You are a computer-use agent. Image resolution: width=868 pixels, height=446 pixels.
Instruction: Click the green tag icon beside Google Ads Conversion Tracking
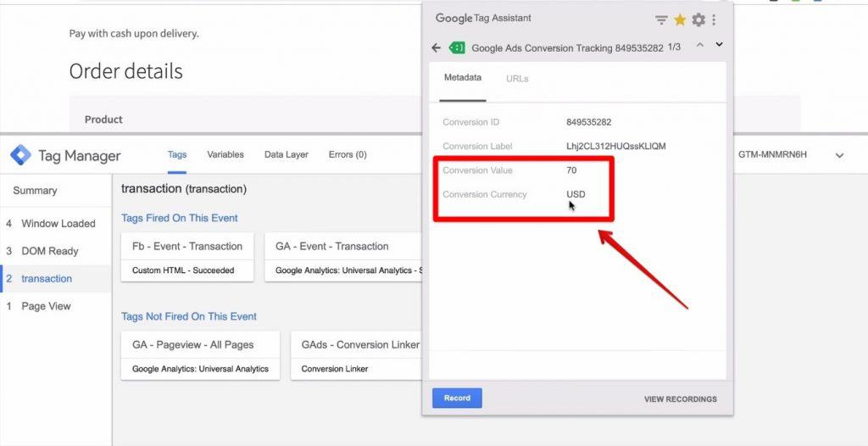457,47
